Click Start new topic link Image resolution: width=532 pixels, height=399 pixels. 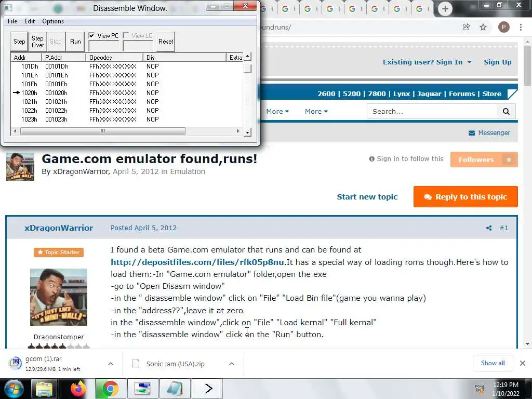[367, 197]
